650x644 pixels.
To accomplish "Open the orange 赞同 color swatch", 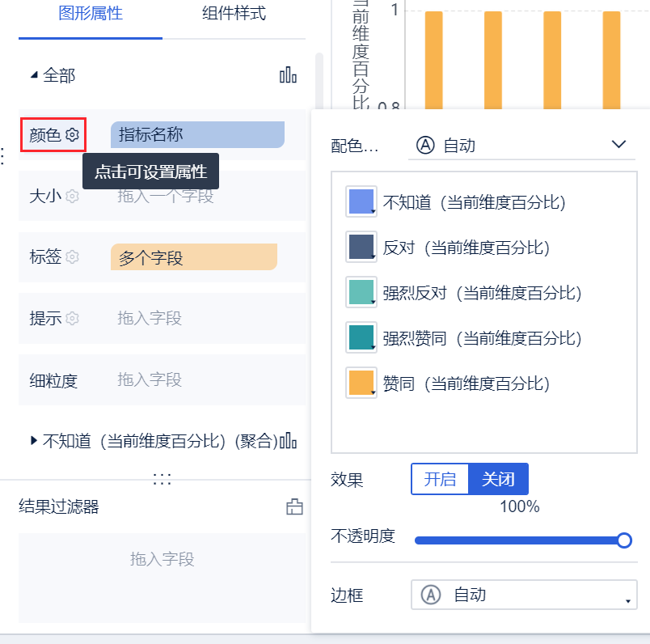I will coord(361,383).
